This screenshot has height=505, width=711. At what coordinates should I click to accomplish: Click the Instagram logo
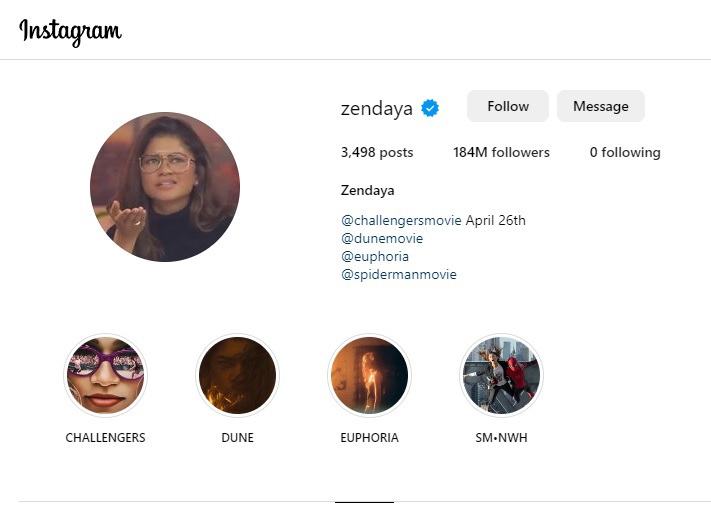pos(70,32)
